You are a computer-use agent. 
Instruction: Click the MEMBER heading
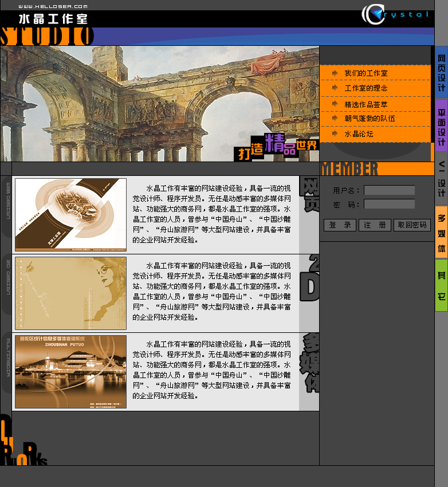(x=350, y=169)
